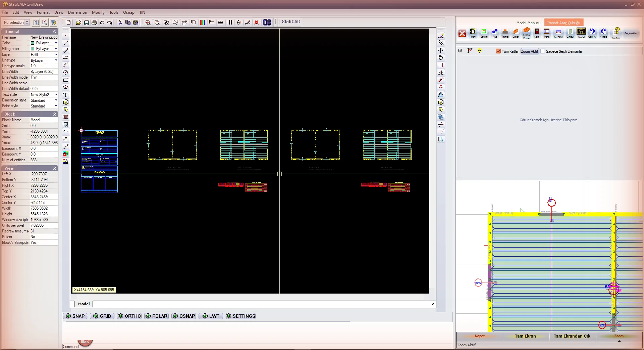The height and width of the screenshot is (350, 644).
Task: Open the Linetype ByLayer dropdown
Action: (56, 60)
